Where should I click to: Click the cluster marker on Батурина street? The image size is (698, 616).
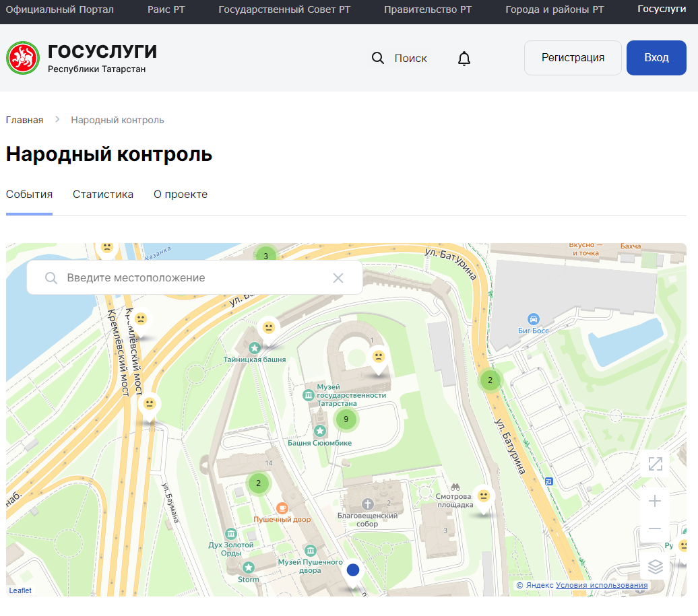pos(490,380)
